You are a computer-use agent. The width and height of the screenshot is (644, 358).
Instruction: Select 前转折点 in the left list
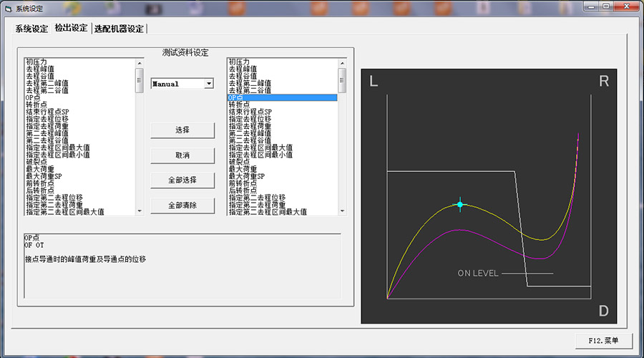tap(40, 183)
